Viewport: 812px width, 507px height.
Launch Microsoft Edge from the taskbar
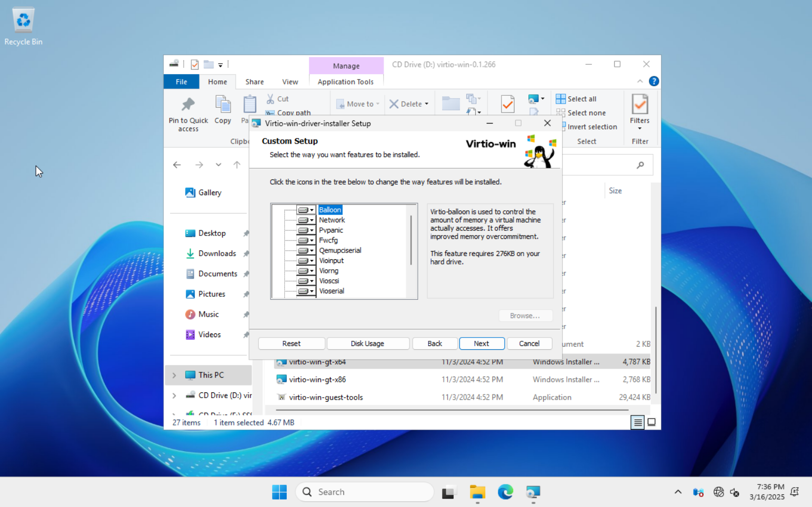pos(505,492)
